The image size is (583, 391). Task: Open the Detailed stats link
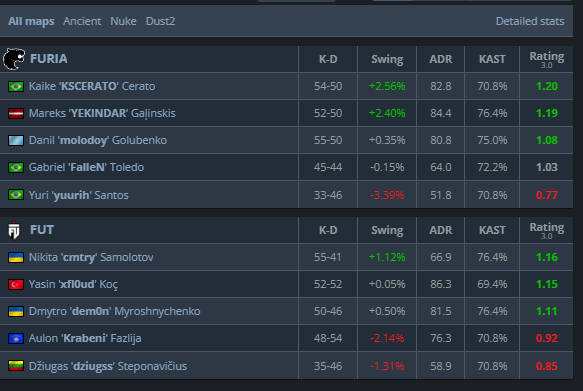530,21
